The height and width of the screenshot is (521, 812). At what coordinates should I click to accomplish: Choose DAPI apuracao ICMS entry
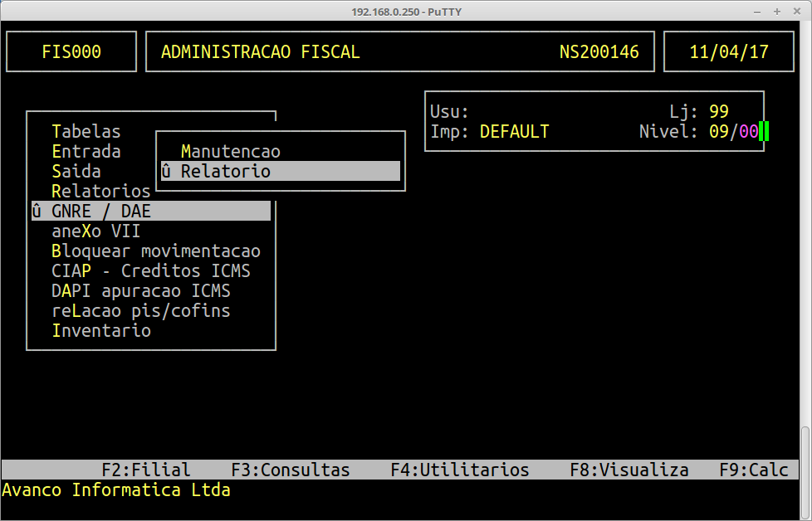(x=140, y=291)
